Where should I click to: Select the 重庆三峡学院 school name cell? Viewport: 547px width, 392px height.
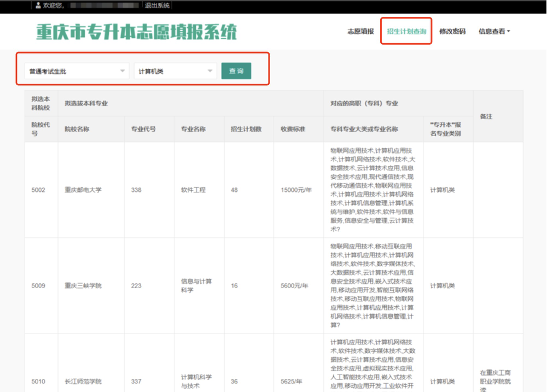coord(83,286)
